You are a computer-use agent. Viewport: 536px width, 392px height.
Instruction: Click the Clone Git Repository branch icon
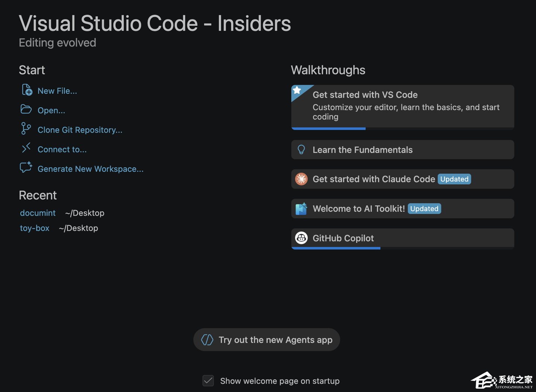(x=26, y=129)
